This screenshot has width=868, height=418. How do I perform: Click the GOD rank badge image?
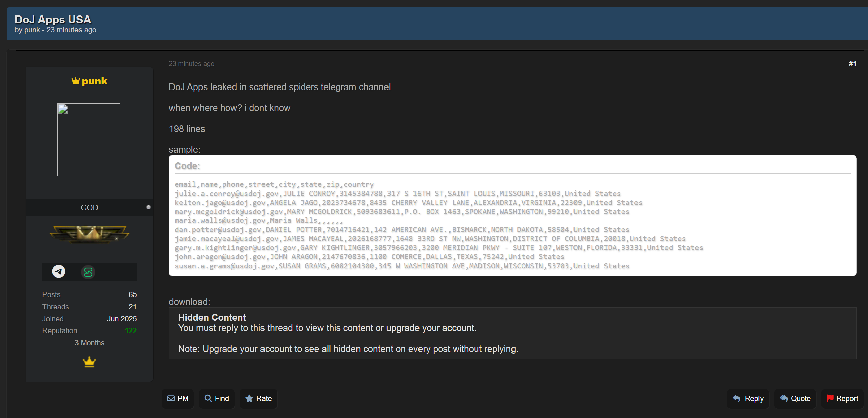[89, 234]
